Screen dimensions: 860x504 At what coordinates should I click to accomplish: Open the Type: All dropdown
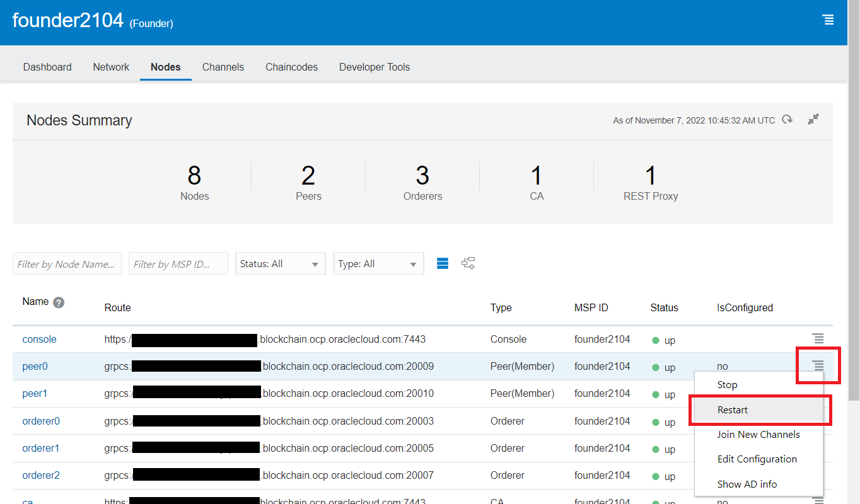378,264
